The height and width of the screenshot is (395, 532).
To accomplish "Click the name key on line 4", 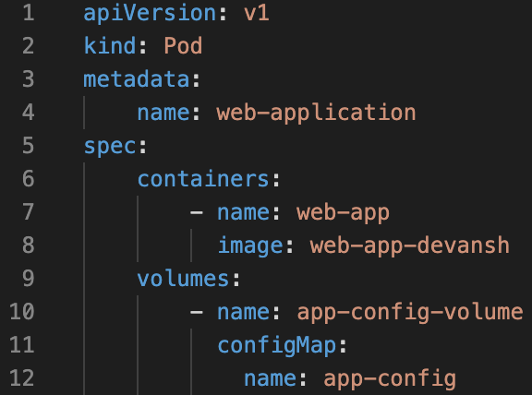I will click(163, 113).
